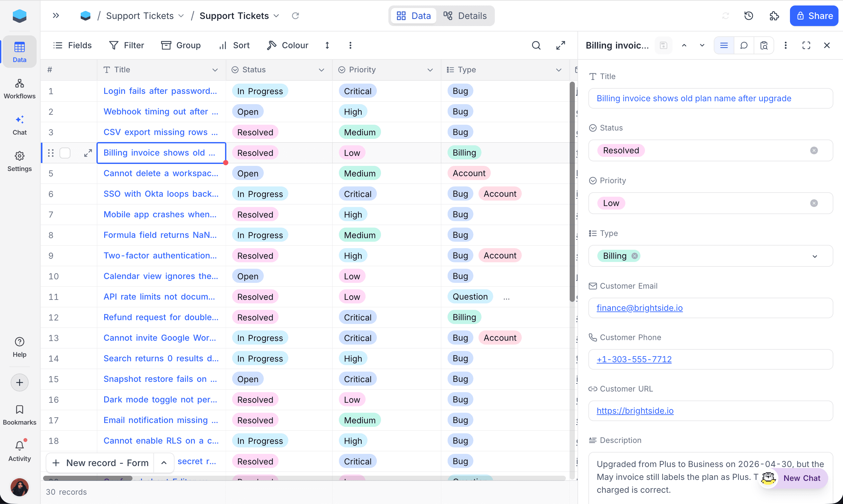Click the sidebar plus create button

pyautogui.click(x=19, y=382)
